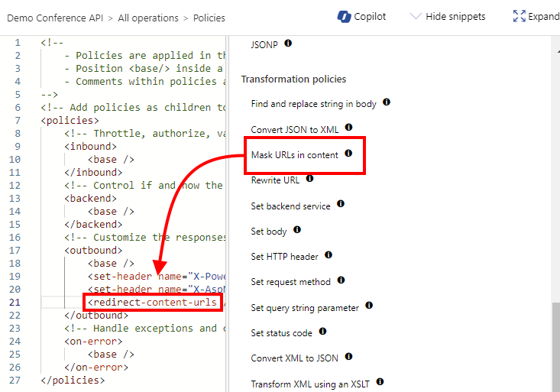Show info for Mask URLs in content
560x392 pixels.
click(348, 154)
